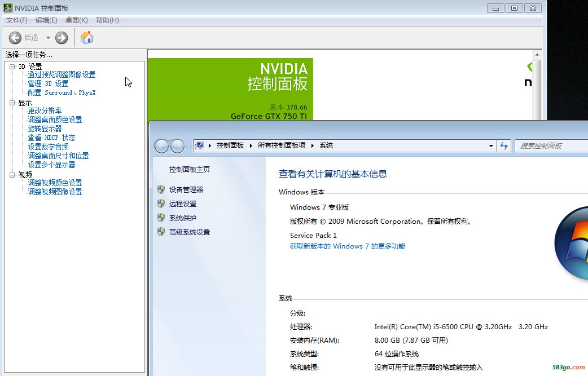Open 设置数字音频 task

[x=48, y=147]
